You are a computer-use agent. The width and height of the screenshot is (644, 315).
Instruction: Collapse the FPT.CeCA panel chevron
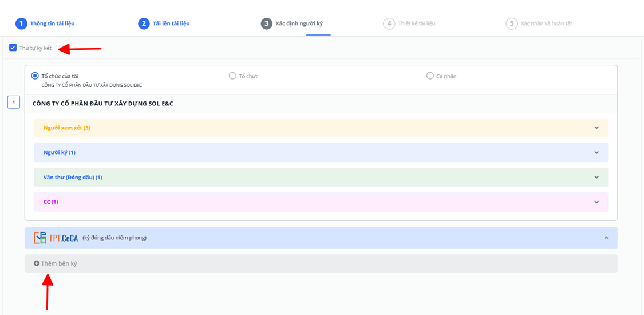tap(606, 238)
